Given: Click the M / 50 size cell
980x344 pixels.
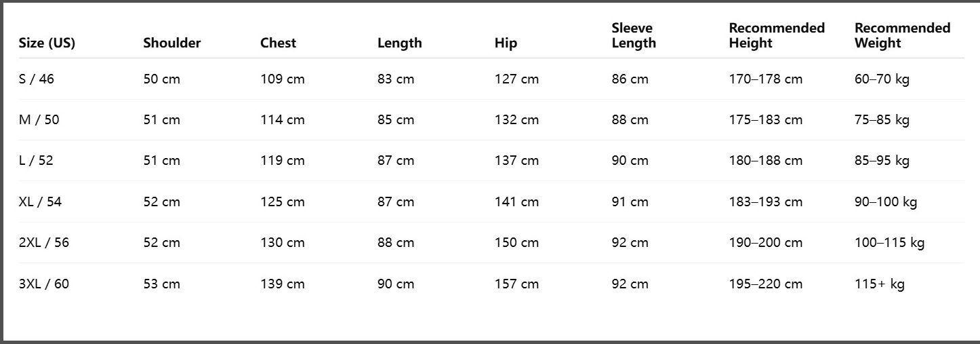Looking at the screenshot, I should (x=39, y=120).
